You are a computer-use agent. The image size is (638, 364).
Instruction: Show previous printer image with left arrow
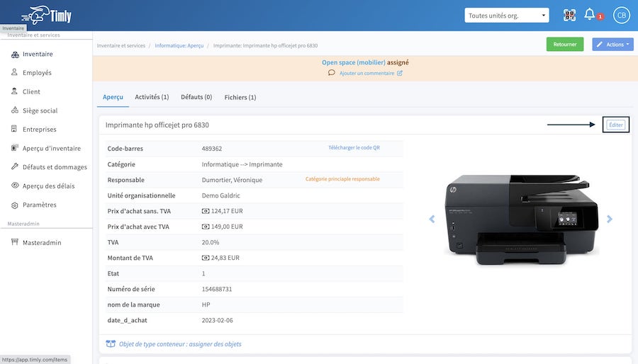tap(432, 219)
